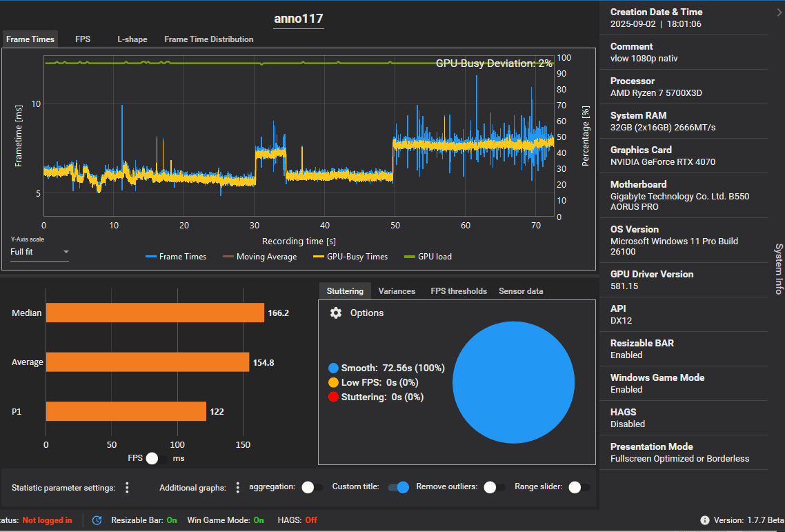The height and width of the screenshot is (532, 785).
Task: Click the Resizable Bar refresh icon
Action: (97, 520)
